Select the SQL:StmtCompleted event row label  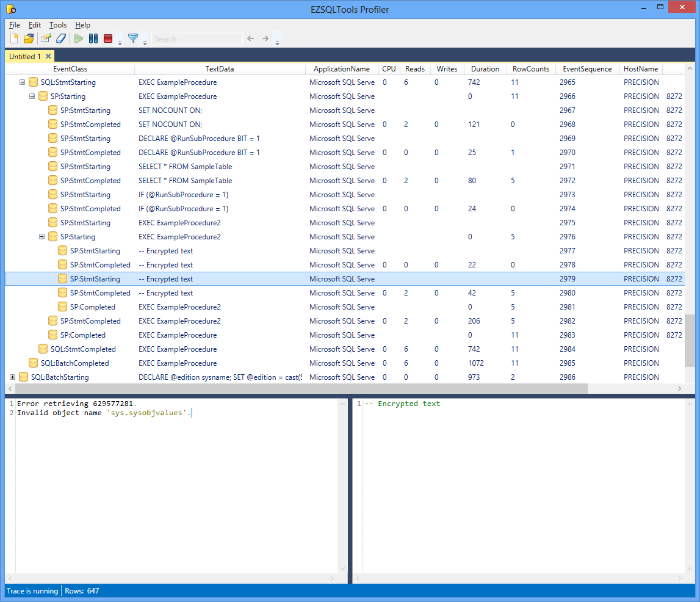83,349
